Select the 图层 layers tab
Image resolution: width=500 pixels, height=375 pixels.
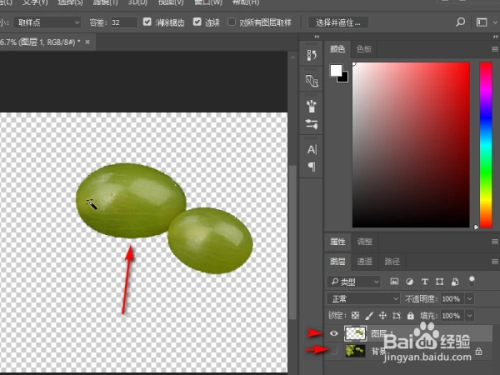[x=337, y=262]
